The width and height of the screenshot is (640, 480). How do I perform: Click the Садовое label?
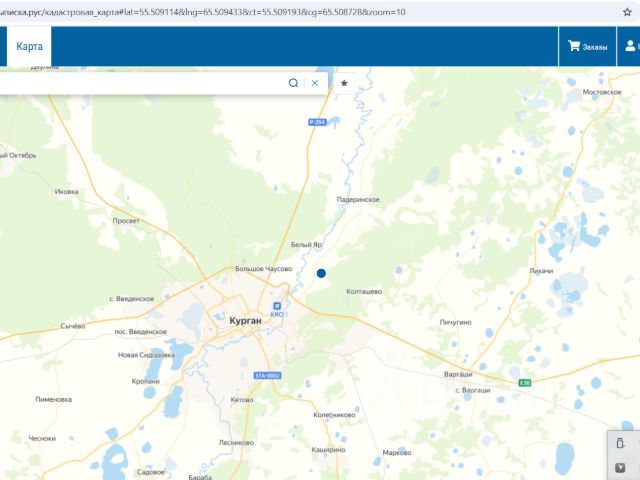click(151, 472)
